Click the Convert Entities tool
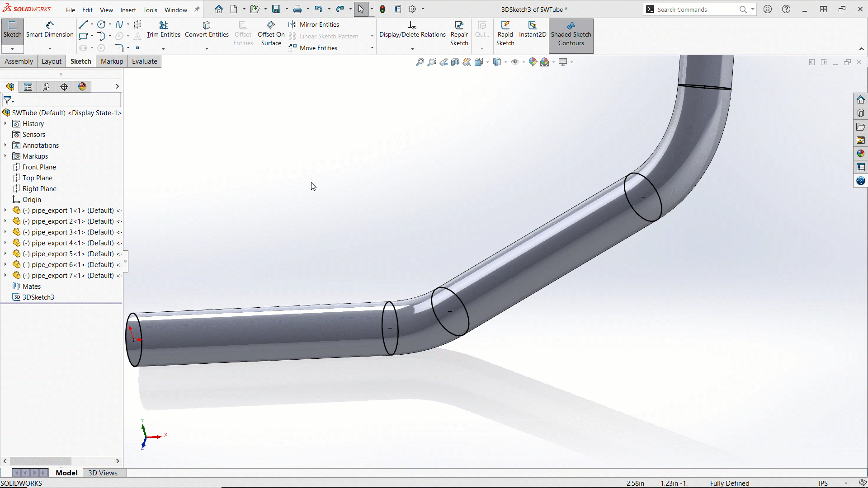The height and width of the screenshot is (488, 868). (207, 30)
